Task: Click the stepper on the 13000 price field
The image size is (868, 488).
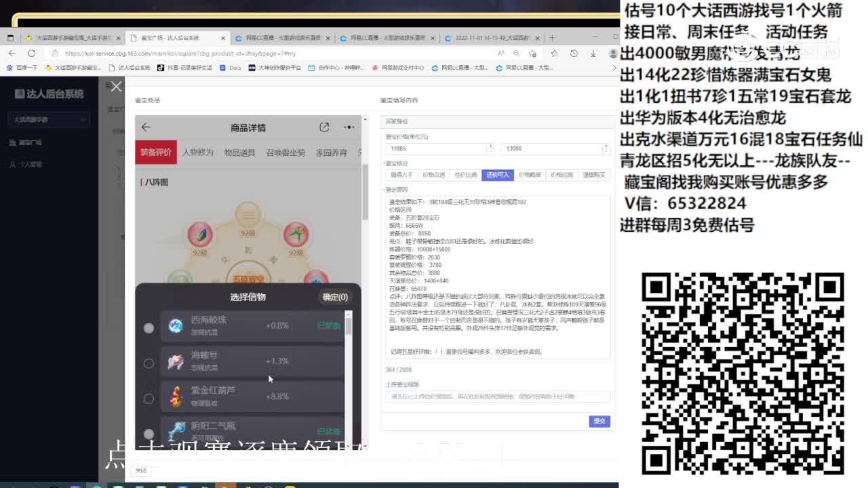Action: (x=605, y=148)
